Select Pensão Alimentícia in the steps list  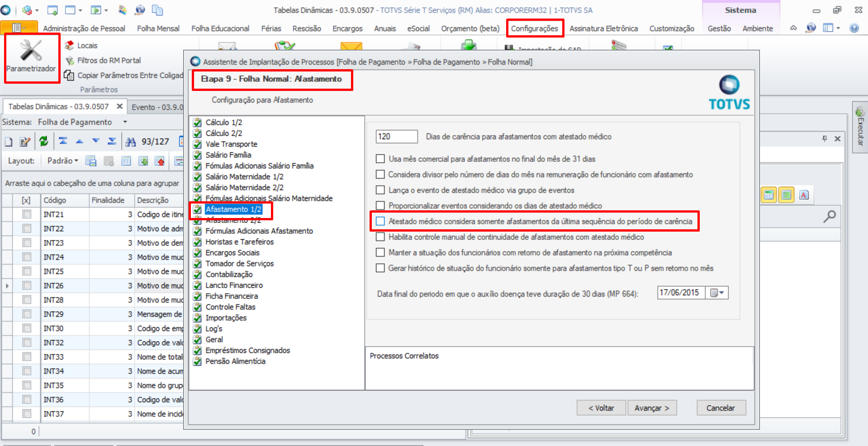pyautogui.click(x=235, y=361)
